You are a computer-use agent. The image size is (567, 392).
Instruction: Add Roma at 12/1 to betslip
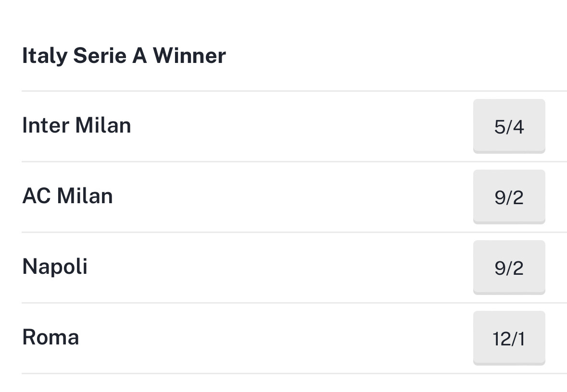(509, 338)
